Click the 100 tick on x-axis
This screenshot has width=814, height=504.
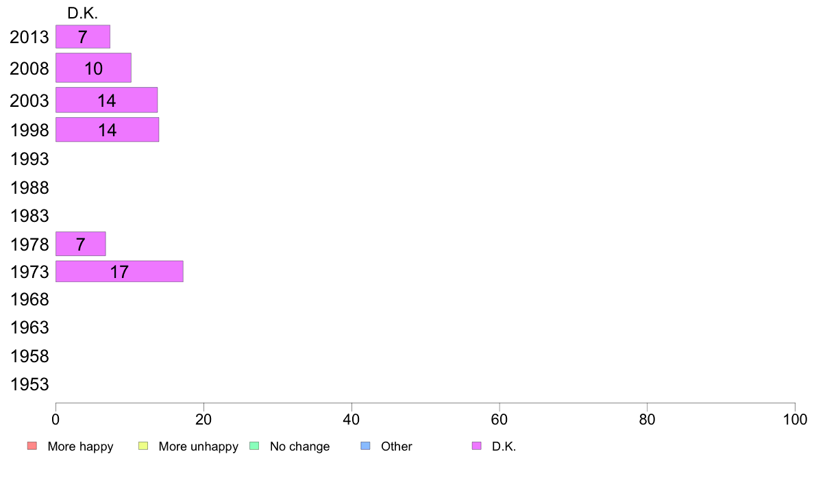(795, 419)
